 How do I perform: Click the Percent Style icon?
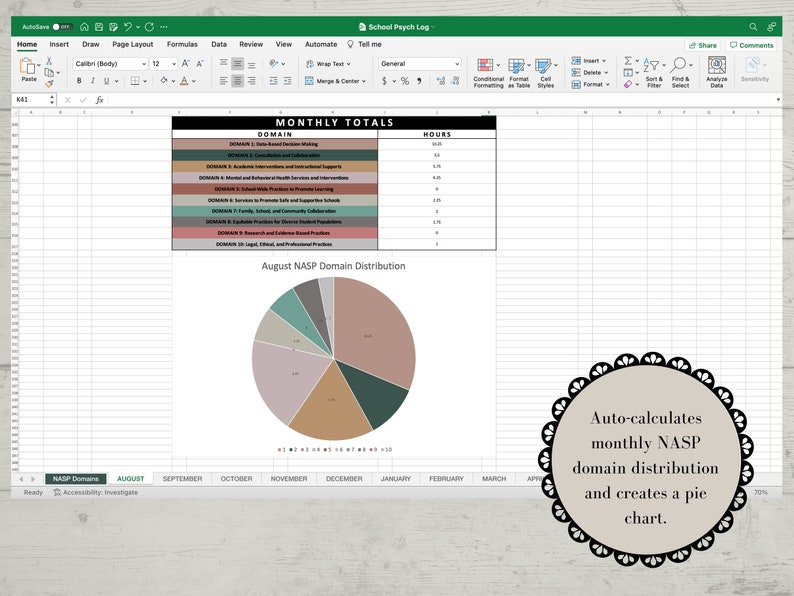pyautogui.click(x=405, y=81)
